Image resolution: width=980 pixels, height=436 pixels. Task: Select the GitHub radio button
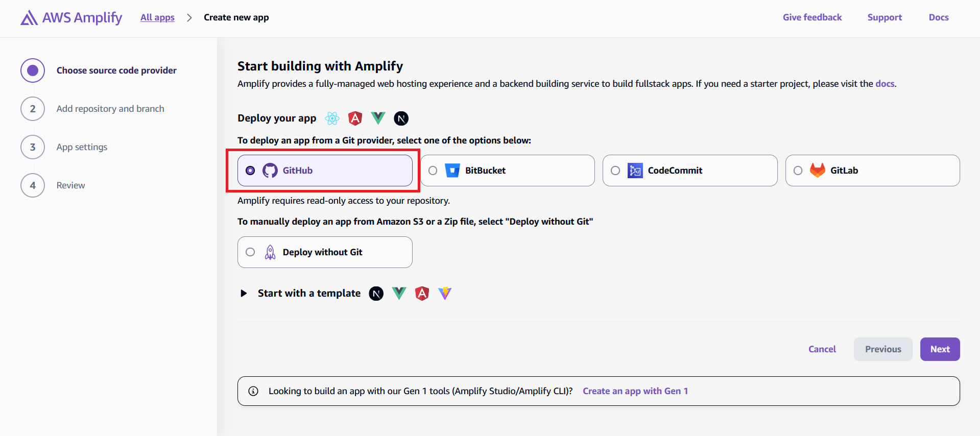pyautogui.click(x=250, y=171)
